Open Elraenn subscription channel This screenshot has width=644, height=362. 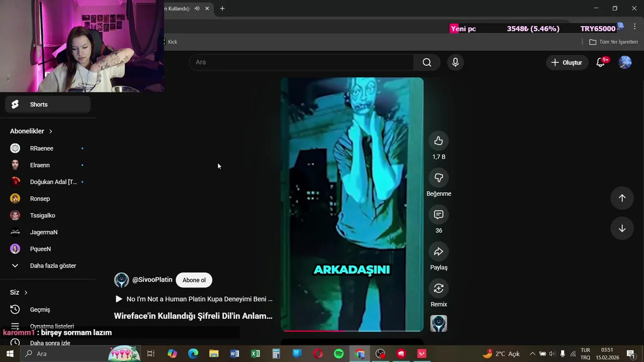(48, 165)
